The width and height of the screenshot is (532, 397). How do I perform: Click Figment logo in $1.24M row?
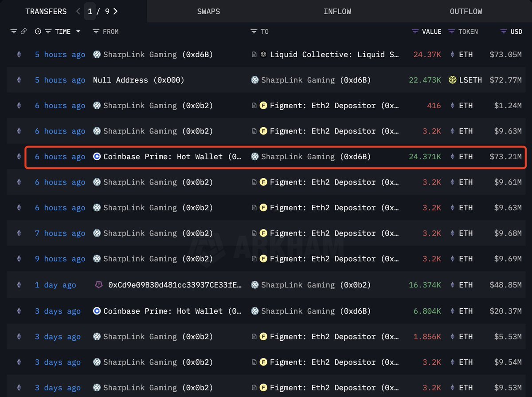coord(263,106)
